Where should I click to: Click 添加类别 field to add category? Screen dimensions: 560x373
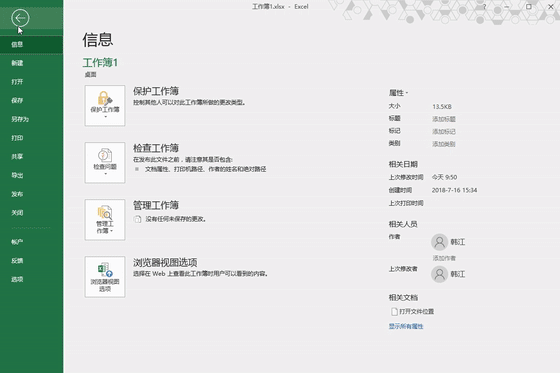(x=444, y=144)
